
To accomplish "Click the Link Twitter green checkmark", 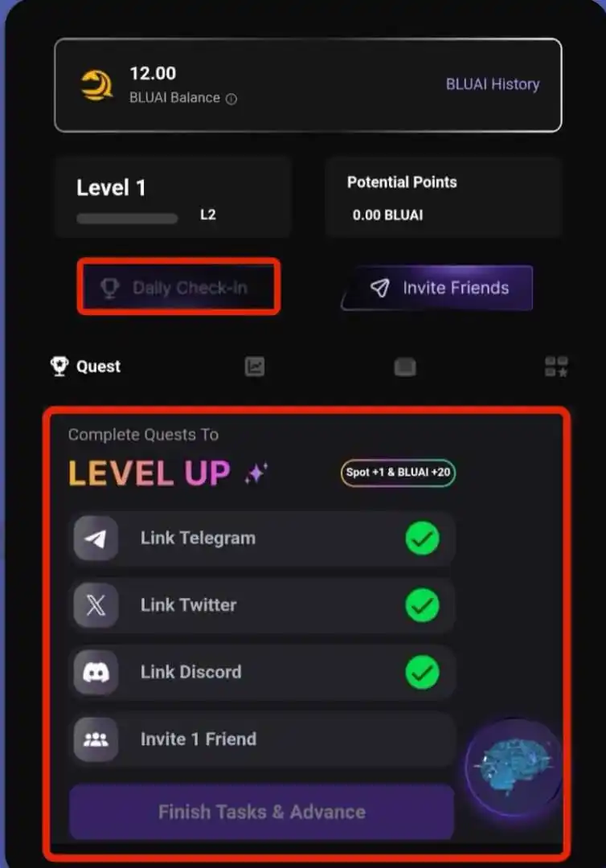I will click(422, 605).
